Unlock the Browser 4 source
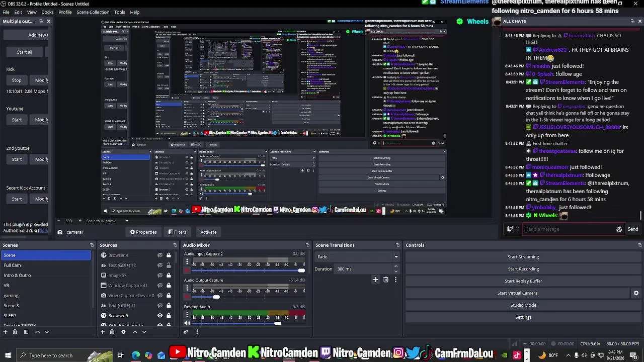644x362 pixels. click(169, 255)
